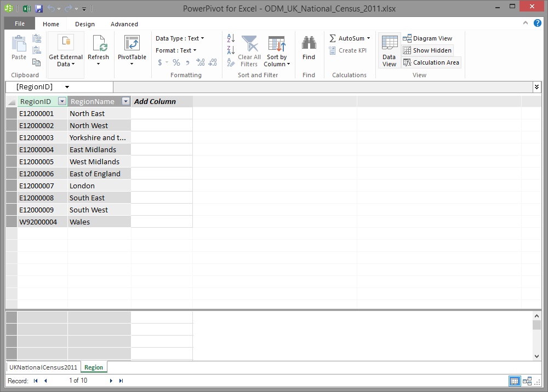
Task: Toggle the Calculation Area
Action: click(431, 62)
